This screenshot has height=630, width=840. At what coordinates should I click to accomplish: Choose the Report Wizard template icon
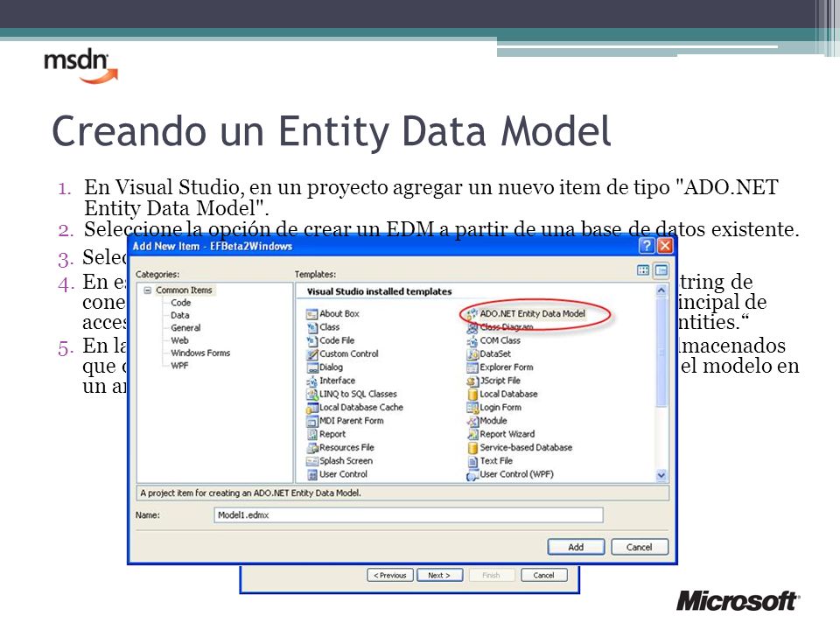[472, 435]
